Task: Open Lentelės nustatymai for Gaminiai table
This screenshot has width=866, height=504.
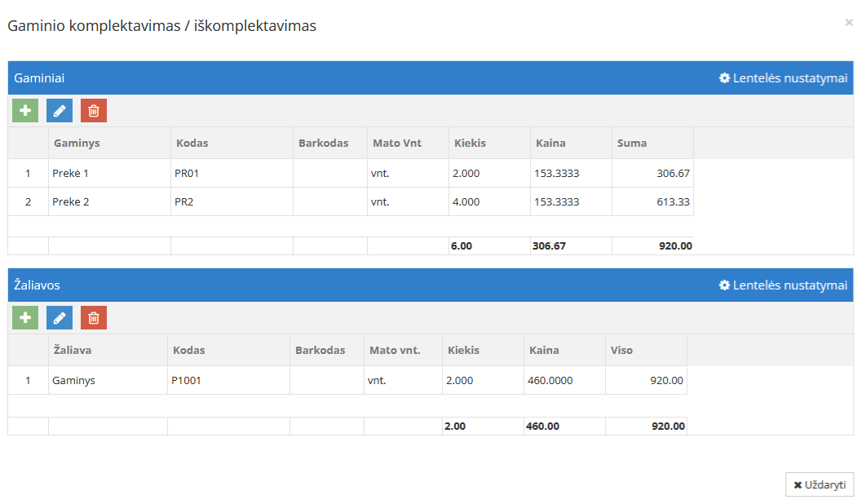Action: 783,78
